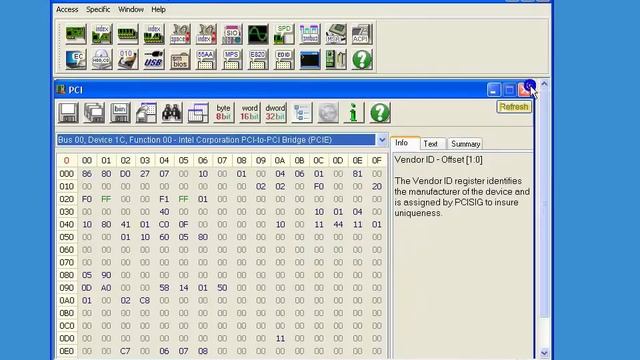Open the HDD/CD disk tool

point(102,60)
